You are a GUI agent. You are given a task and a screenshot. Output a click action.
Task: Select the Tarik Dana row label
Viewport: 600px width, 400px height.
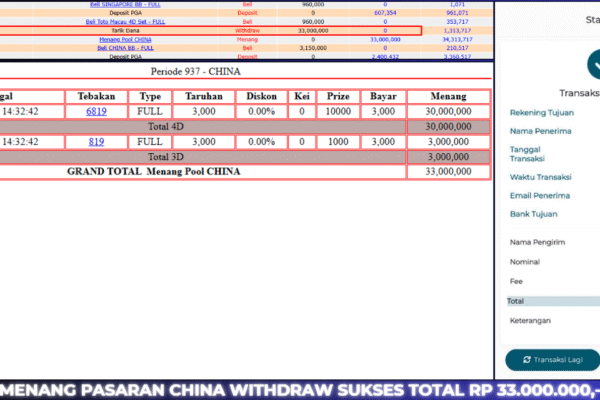[126, 31]
